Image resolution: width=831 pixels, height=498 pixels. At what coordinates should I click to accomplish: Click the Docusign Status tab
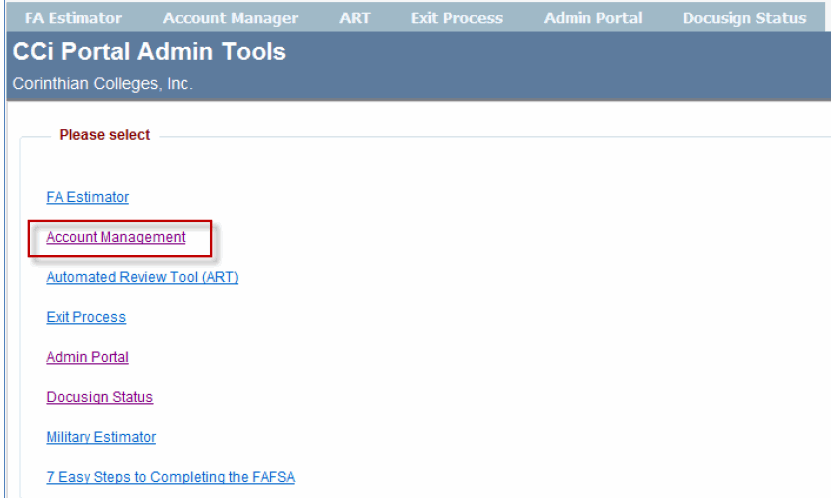tap(744, 18)
